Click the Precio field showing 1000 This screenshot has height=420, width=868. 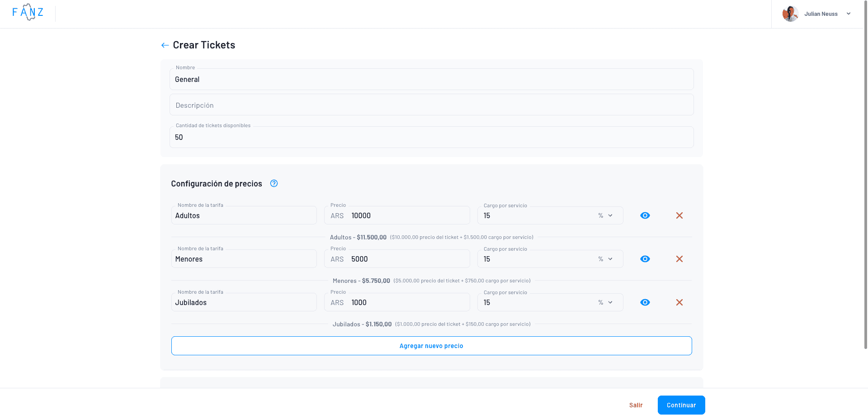(x=397, y=302)
